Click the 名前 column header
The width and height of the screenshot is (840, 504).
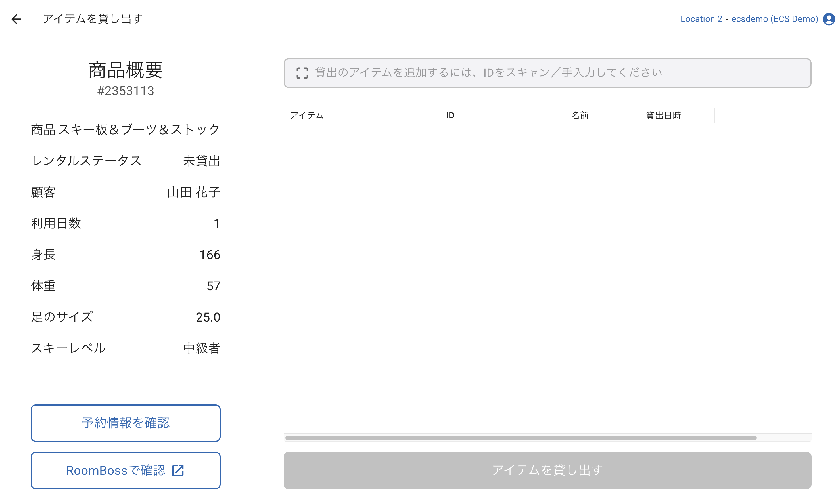(580, 115)
